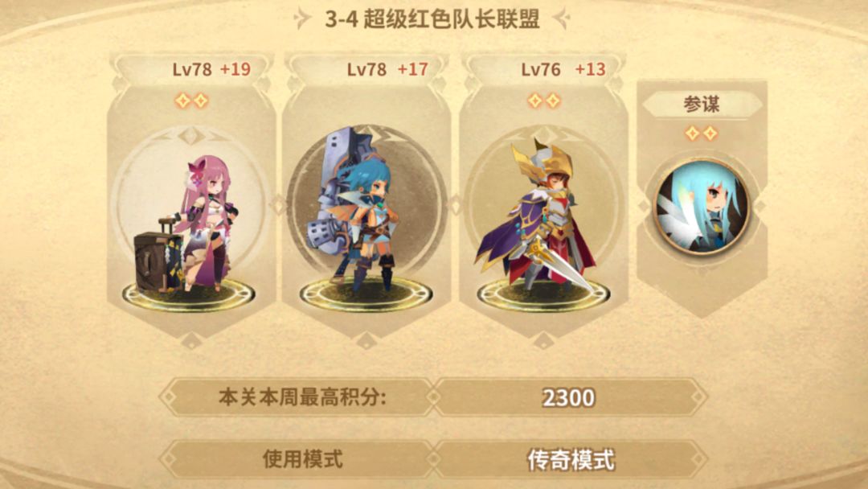Select the pink-haired heroine with suitcase
The height and width of the screenshot is (489, 868).
coord(186,224)
